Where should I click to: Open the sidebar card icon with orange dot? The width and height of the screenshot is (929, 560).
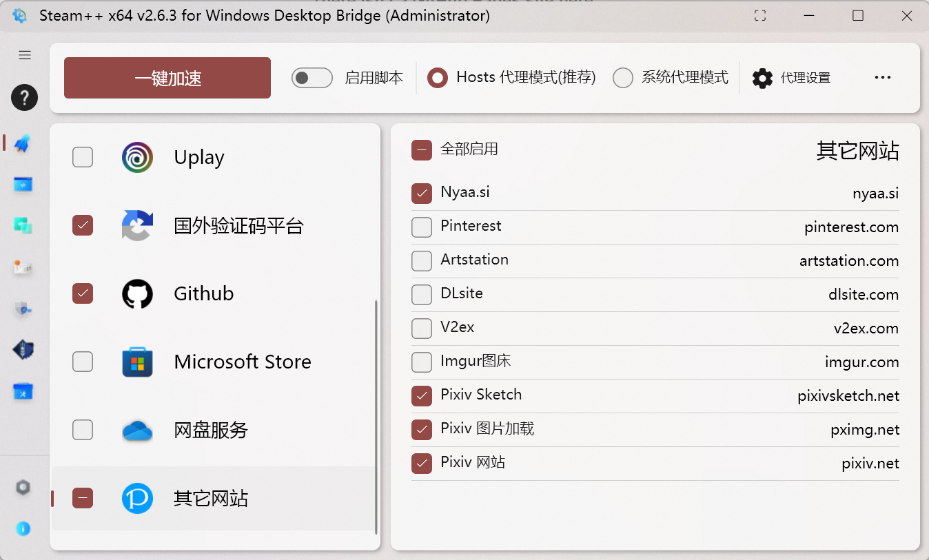pos(23,267)
